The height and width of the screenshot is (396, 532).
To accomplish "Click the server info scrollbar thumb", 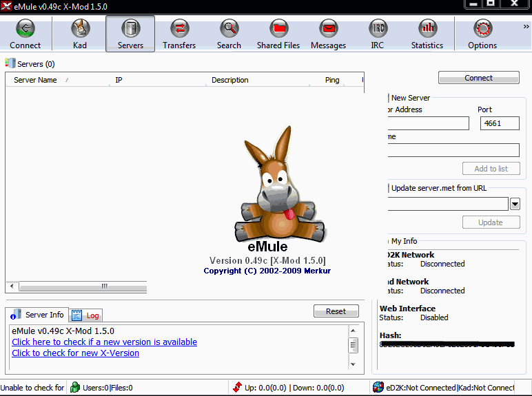I will coord(353,345).
